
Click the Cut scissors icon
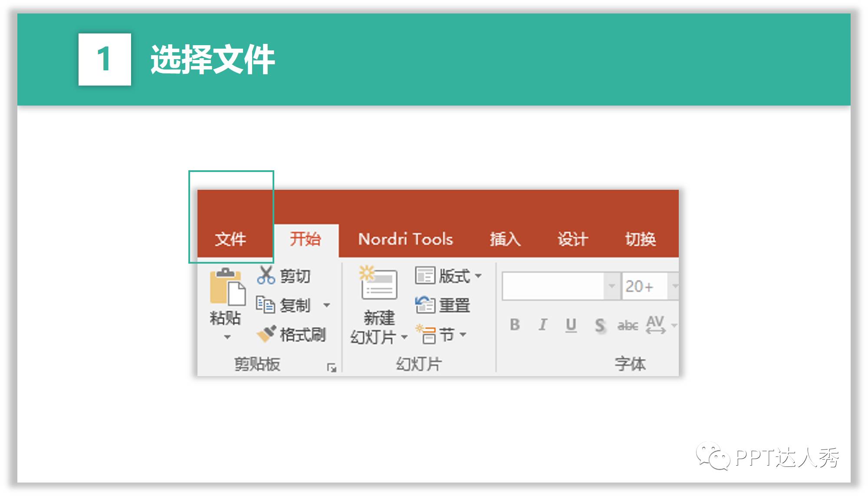click(266, 275)
